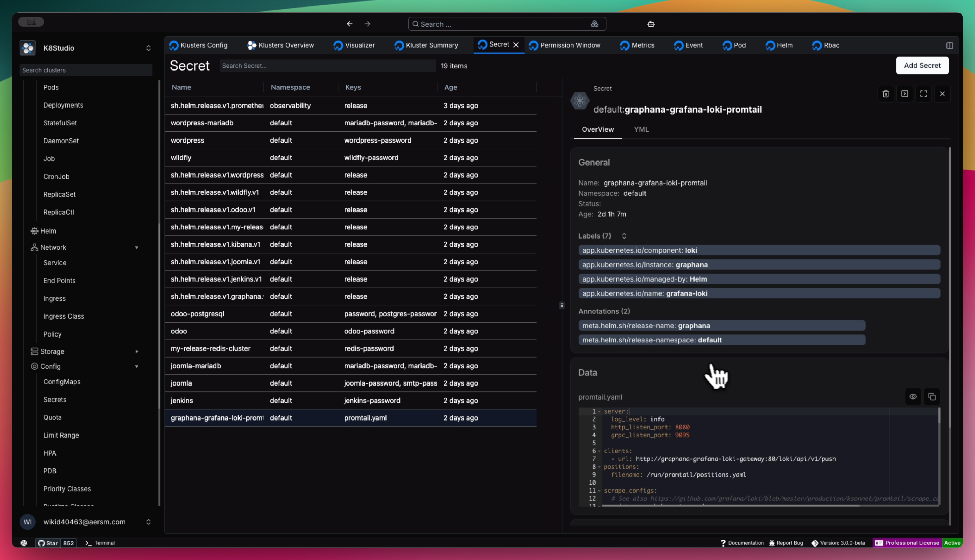Image resolution: width=975 pixels, height=560 pixels.
Task: Toggle the split layout icon at tab bar end
Action: coord(949,45)
